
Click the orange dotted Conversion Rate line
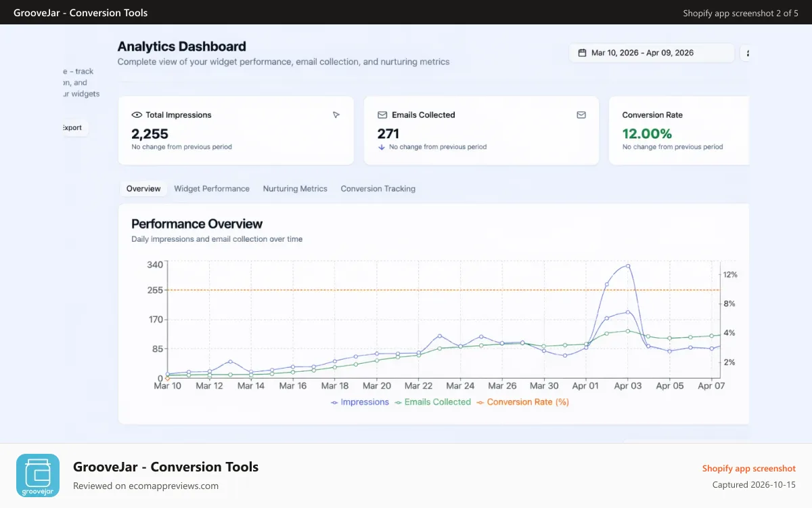click(x=443, y=291)
